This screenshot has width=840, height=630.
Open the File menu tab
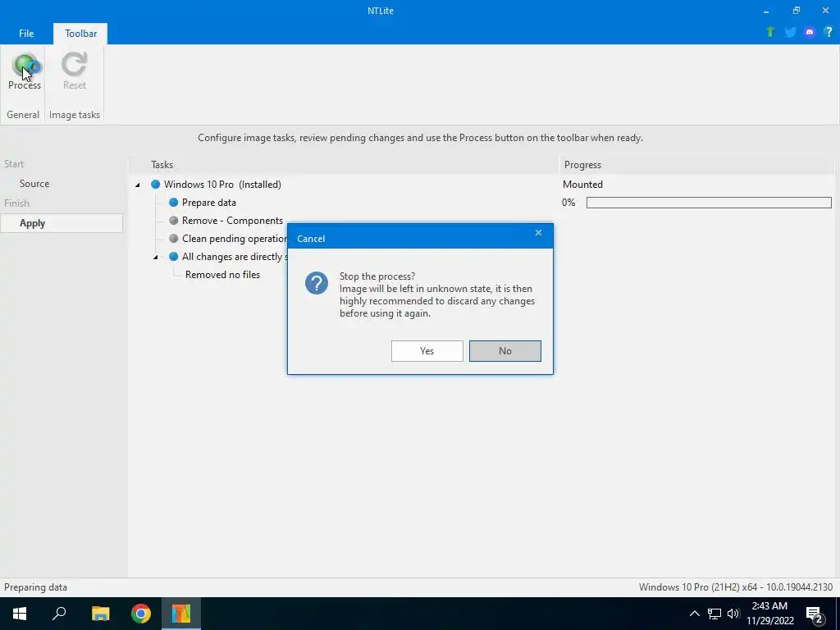[x=26, y=33]
